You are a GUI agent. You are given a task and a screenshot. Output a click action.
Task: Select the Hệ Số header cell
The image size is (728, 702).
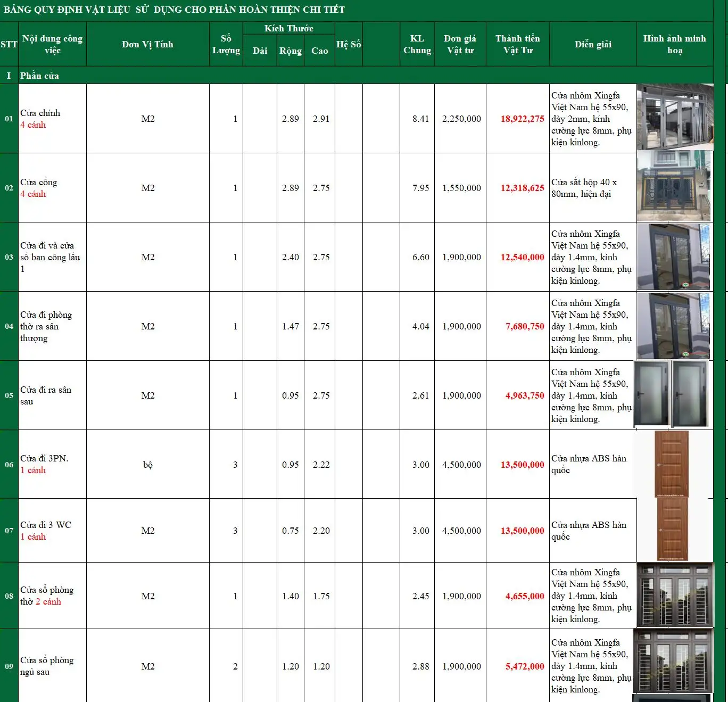tap(349, 44)
